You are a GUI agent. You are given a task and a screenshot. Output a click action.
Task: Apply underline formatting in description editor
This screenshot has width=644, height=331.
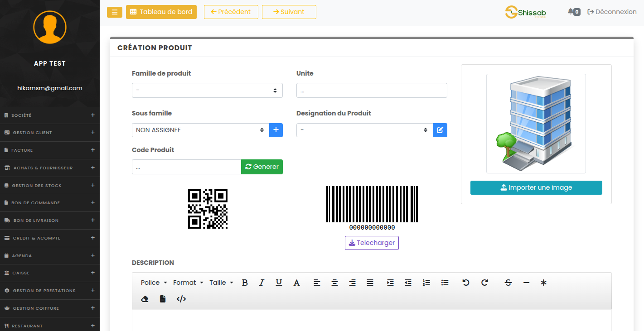279,283
